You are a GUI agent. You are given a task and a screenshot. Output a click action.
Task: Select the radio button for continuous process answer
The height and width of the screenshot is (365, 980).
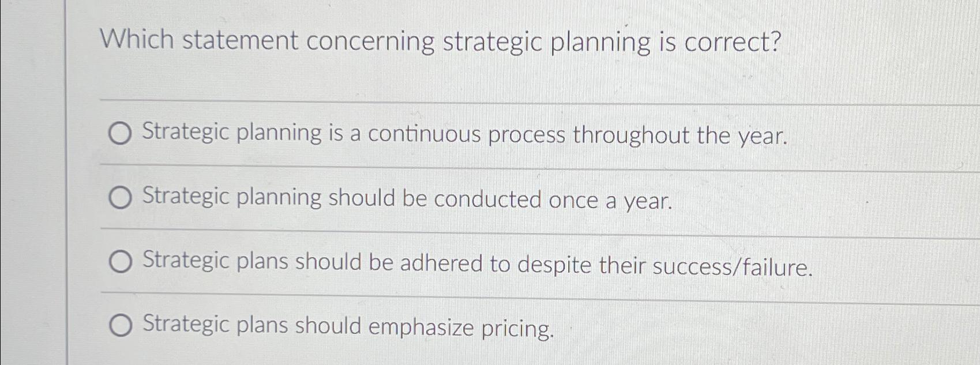(120, 134)
